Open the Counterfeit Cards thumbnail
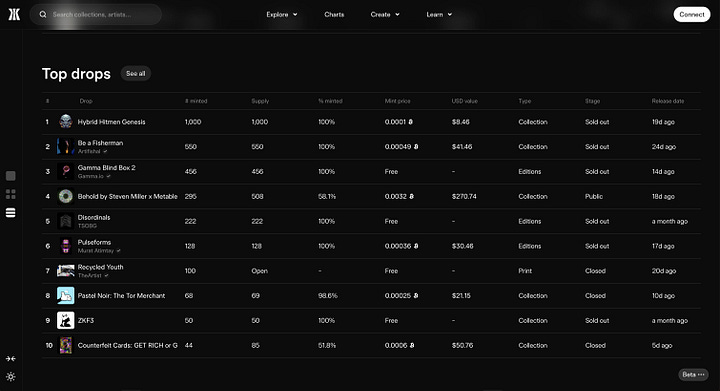Image resolution: width=720 pixels, height=391 pixels. click(x=66, y=345)
